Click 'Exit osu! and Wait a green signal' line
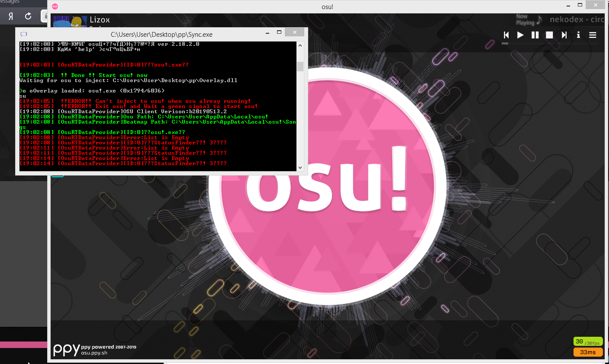The image size is (609, 364). [x=139, y=106]
